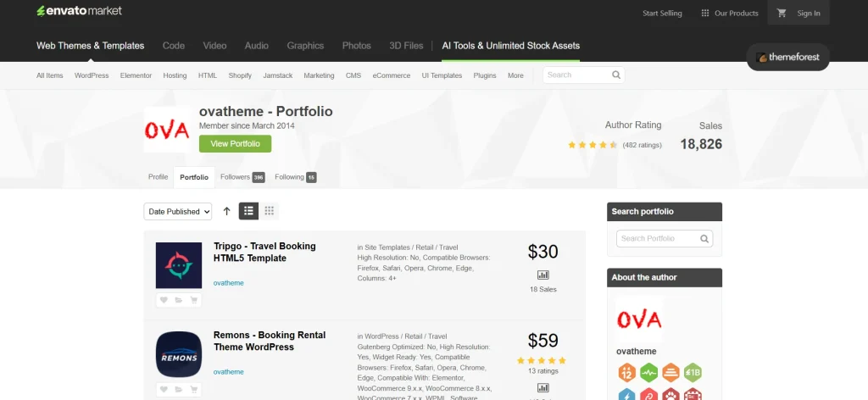Image resolution: width=868 pixels, height=400 pixels.
Task: Click the ThemeForest badge logo
Action: pos(787,58)
